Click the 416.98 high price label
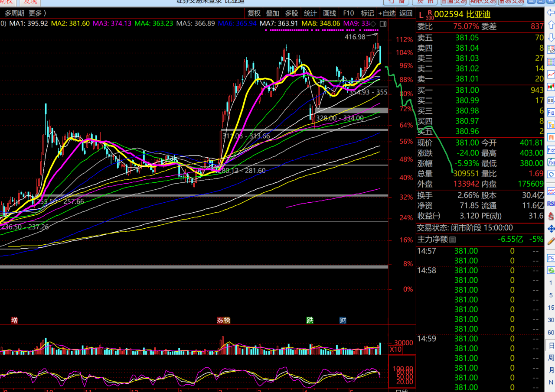The width and height of the screenshot is (555, 392). pos(355,37)
